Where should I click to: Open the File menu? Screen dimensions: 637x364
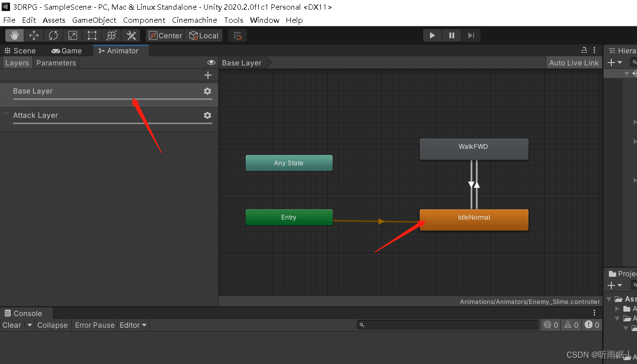pyautogui.click(x=9, y=20)
